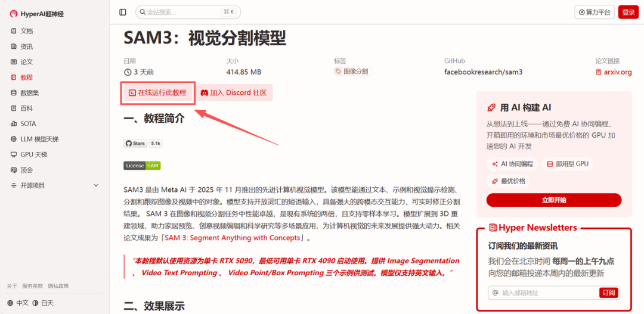Click the search magnifier icon

coord(143,13)
